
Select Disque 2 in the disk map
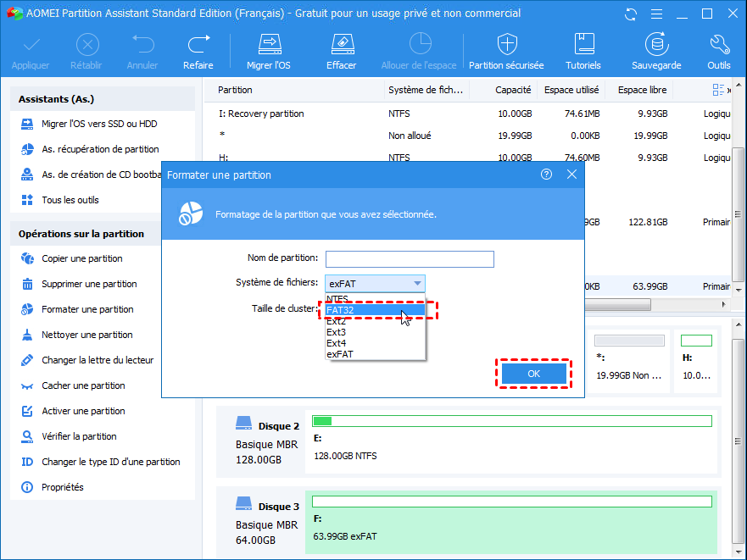tap(260, 442)
